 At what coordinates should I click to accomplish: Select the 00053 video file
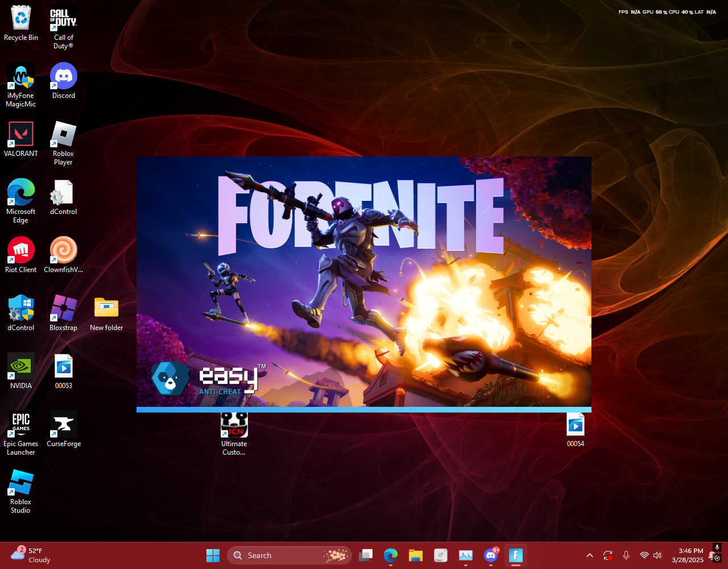63,372
